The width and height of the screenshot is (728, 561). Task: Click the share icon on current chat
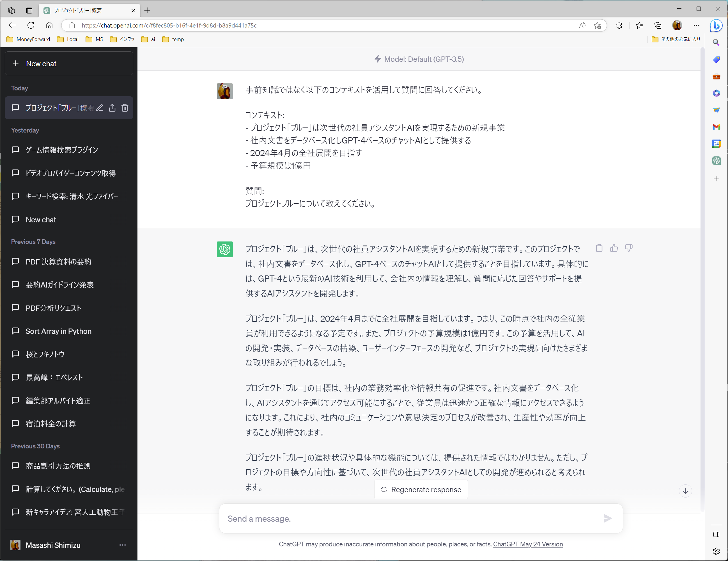pos(112,108)
